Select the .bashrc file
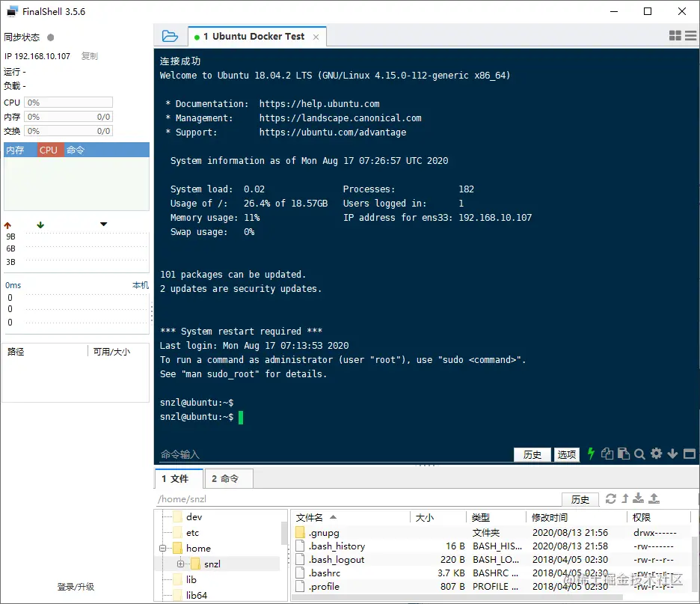The image size is (700, 604). (491, 573)
